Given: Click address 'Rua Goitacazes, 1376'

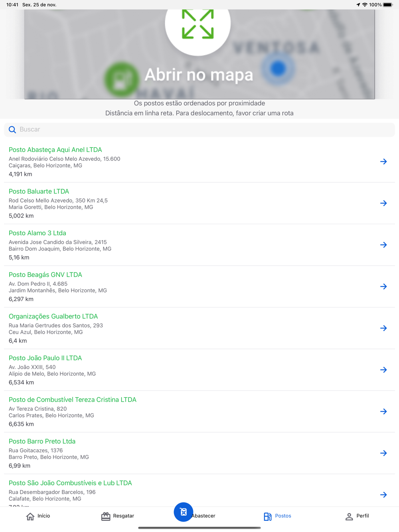Looking at the screenshot, I should (36, 451).
